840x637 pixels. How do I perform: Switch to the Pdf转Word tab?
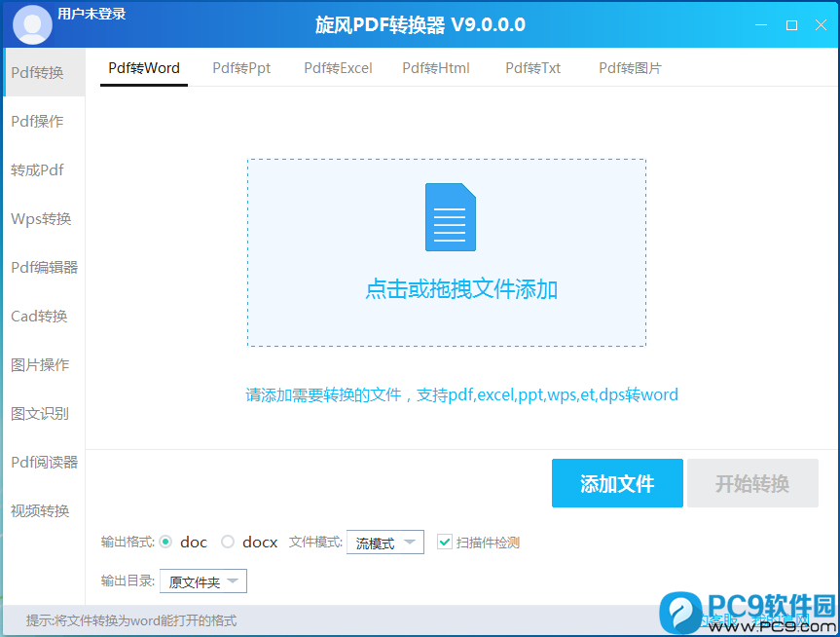(144, 68)
